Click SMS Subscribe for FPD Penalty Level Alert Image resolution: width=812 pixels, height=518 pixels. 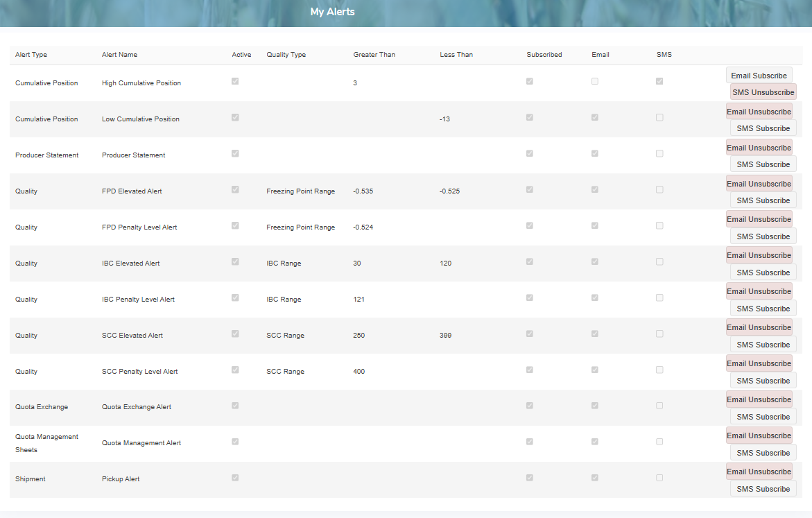pyautogui.click(x=763, y=236)
